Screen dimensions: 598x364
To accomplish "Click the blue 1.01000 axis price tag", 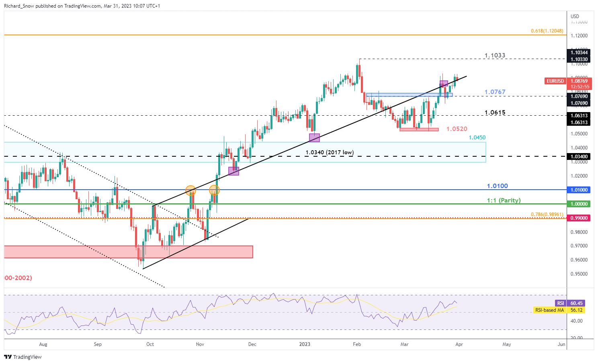I will (x=579, y=190).
